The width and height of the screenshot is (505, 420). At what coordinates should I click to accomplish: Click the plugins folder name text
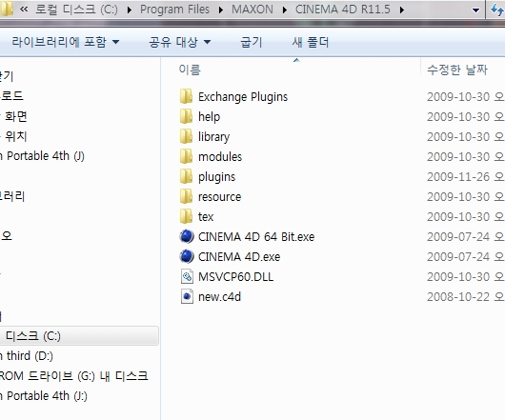216,177
